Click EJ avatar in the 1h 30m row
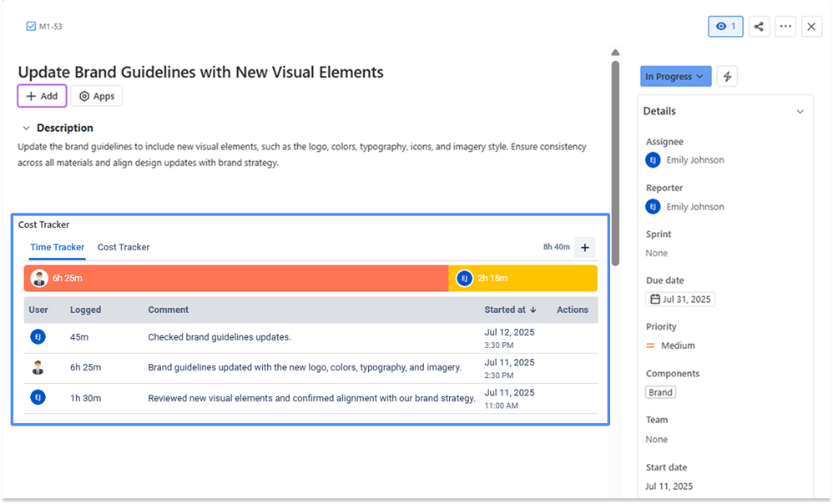This screenshot has height=504, width=833. coord(38,397)
